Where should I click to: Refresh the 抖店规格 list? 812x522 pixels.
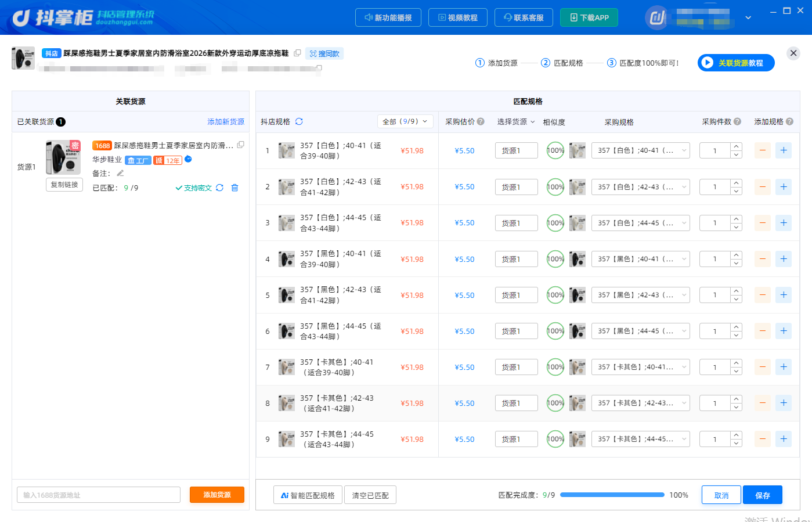tap(299, 121)
